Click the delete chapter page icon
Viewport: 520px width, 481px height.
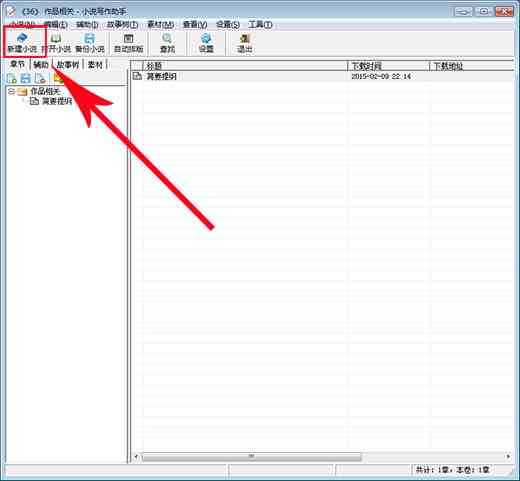(x=40, y=78)
